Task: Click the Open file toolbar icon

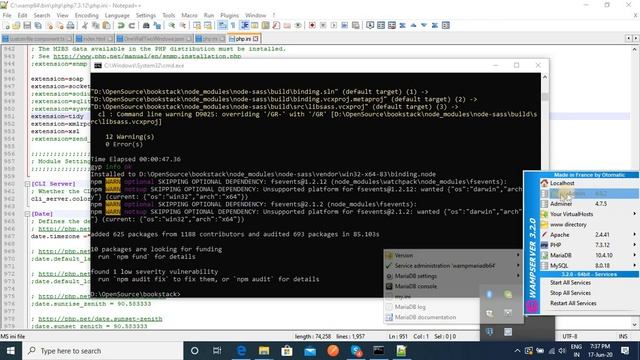Action: click(x=16, y=25)
